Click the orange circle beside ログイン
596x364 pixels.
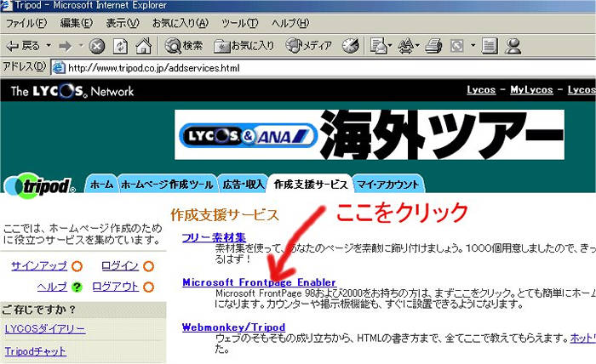tap(149, 266)
